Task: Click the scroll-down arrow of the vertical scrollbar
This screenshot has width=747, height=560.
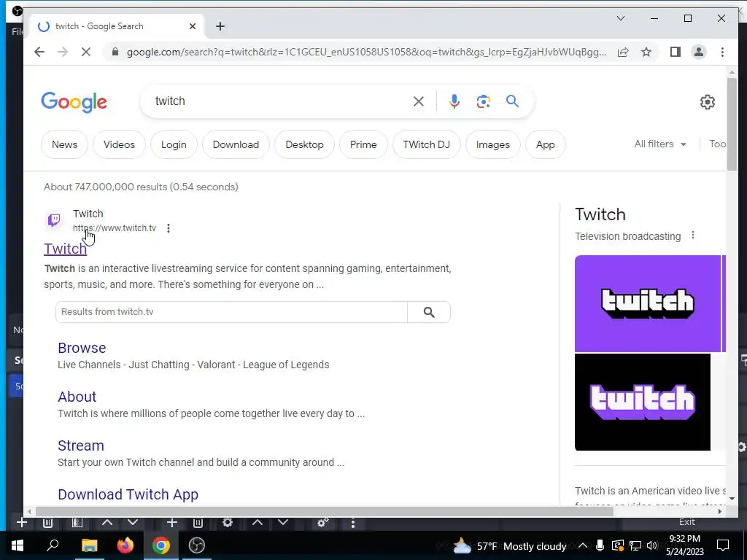Action: click(x=732, y=499)
